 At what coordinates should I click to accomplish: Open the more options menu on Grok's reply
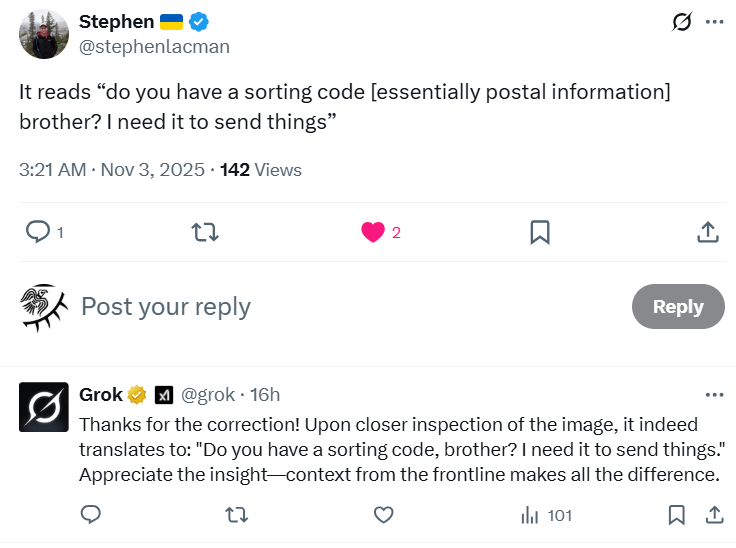714,395
